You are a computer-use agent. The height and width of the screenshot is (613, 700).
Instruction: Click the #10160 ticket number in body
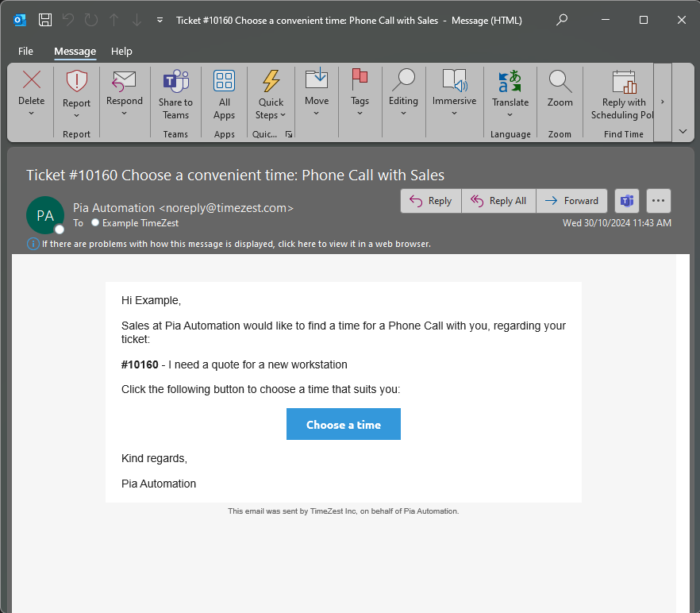tap(140, 364)
